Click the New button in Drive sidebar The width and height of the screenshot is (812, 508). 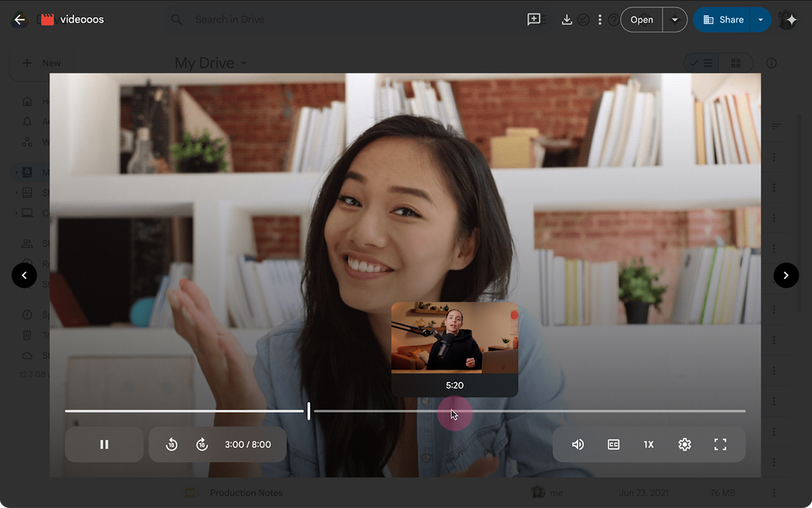pos(42,63)
